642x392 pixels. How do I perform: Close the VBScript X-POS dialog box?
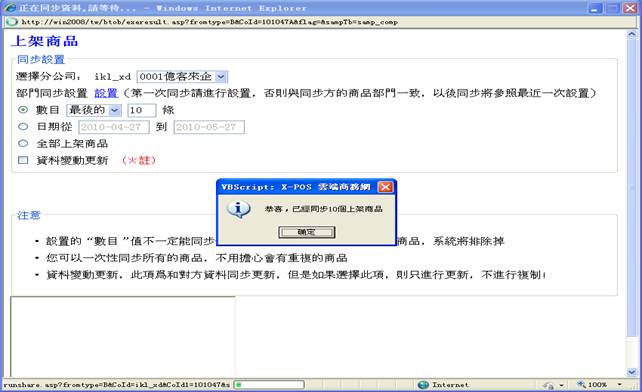[385, 187]
